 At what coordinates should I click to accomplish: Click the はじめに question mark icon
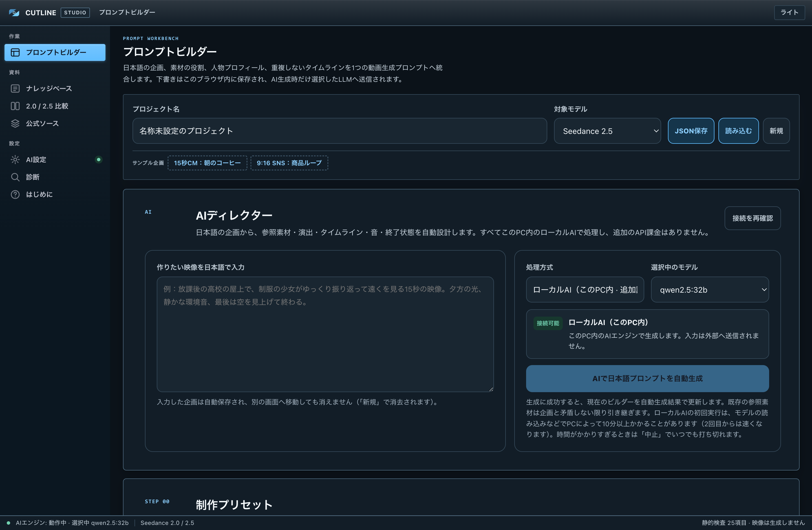15,195
